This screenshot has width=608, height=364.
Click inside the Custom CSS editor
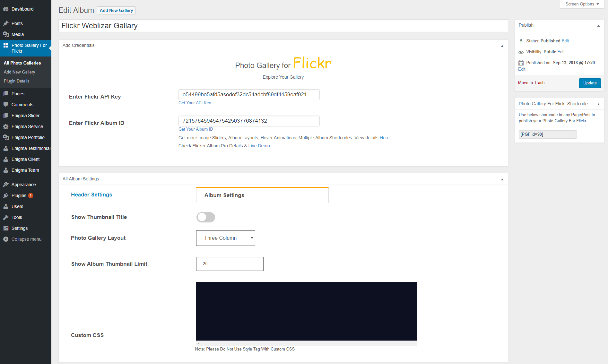[306, 311]
